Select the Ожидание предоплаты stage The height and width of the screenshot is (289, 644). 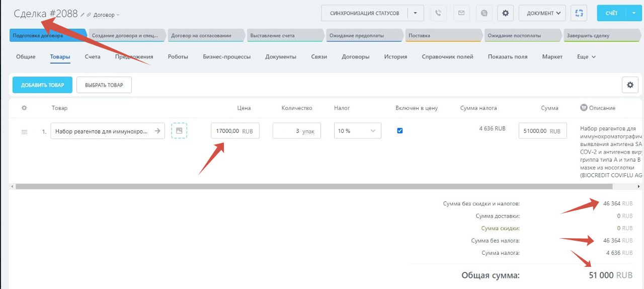tap(365, 35)
